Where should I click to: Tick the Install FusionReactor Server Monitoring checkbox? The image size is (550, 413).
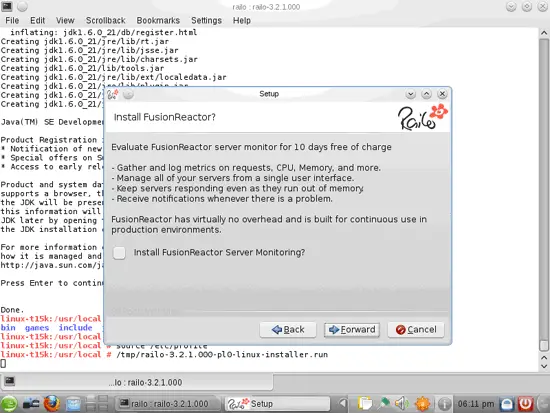119,253
